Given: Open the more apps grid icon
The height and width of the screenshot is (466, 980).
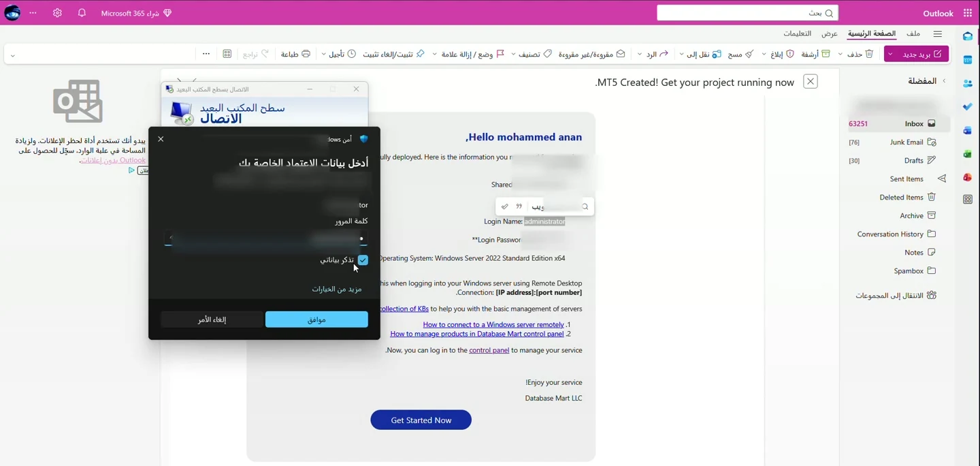Looking at the screenshot, I should click(x=968, y=200).
